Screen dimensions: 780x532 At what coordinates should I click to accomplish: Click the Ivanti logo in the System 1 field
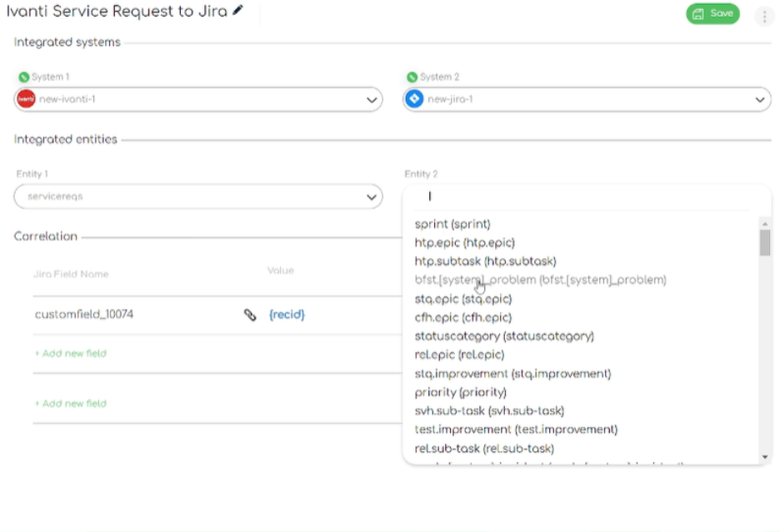(x=26, y=99)
